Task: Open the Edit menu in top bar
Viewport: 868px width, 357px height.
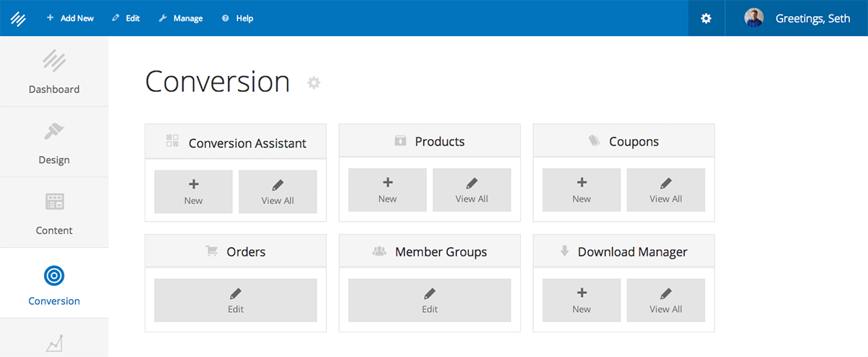Action: (x=126, y=18)
